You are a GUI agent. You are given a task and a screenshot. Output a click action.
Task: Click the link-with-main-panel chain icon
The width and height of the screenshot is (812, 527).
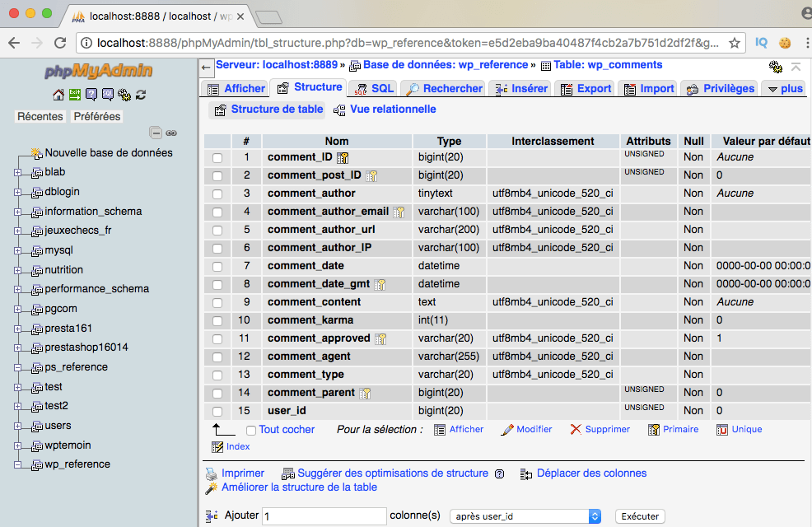click(171, 133)
